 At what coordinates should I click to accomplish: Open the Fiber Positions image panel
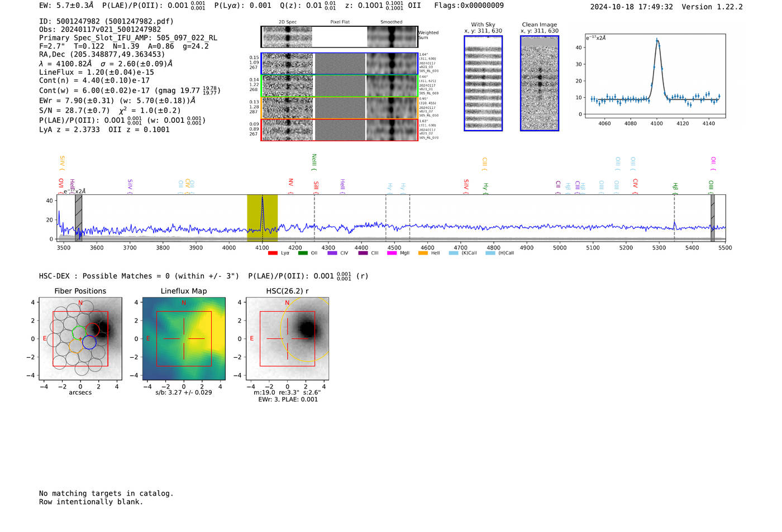coord(80,339)
